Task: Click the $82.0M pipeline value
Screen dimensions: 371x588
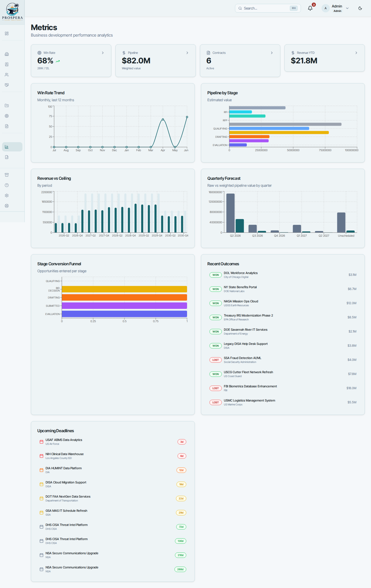Action: click(x=136, y=61)
